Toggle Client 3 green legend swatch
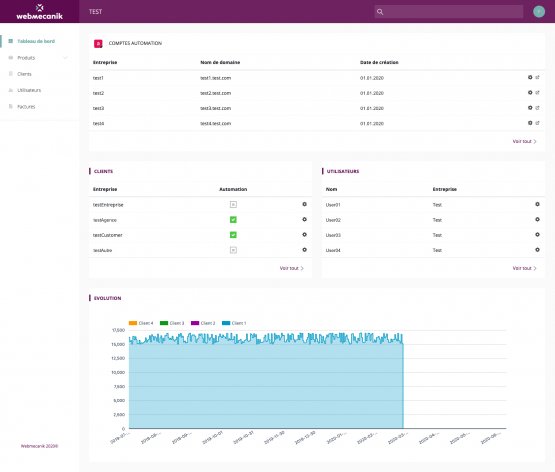The height and width of the screenshot is (472, 555). (x=164, y=323)
